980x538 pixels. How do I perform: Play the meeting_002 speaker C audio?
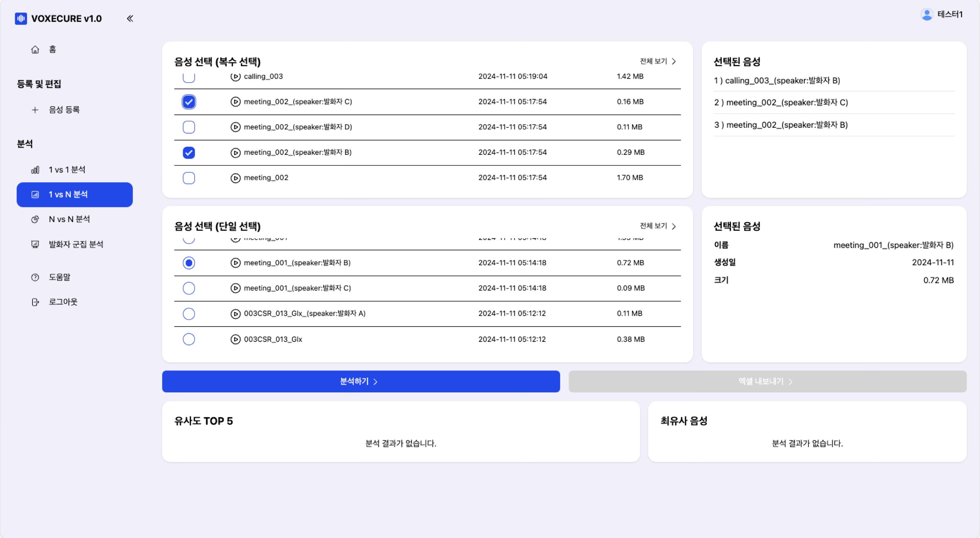tap(236, 102)
